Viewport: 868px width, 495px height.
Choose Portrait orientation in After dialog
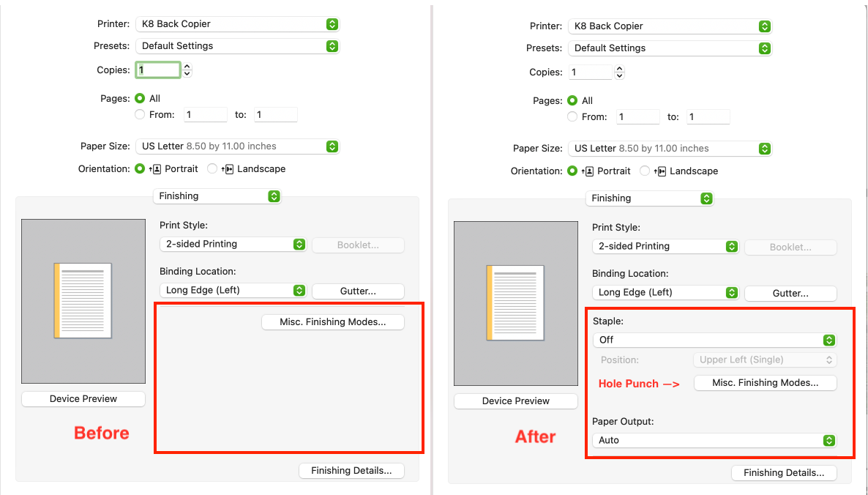pyautogui.click(x=572, y=171)
